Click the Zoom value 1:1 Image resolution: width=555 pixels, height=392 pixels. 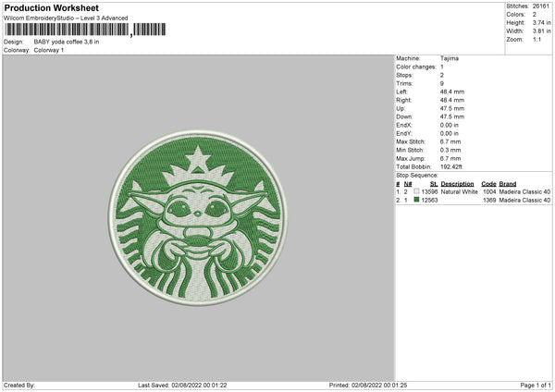pos(536,39)
